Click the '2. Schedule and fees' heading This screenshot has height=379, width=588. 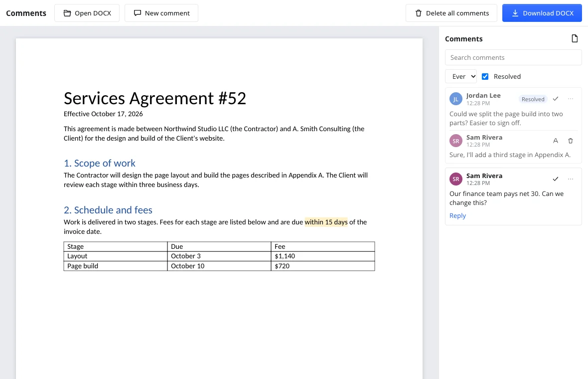108,210
